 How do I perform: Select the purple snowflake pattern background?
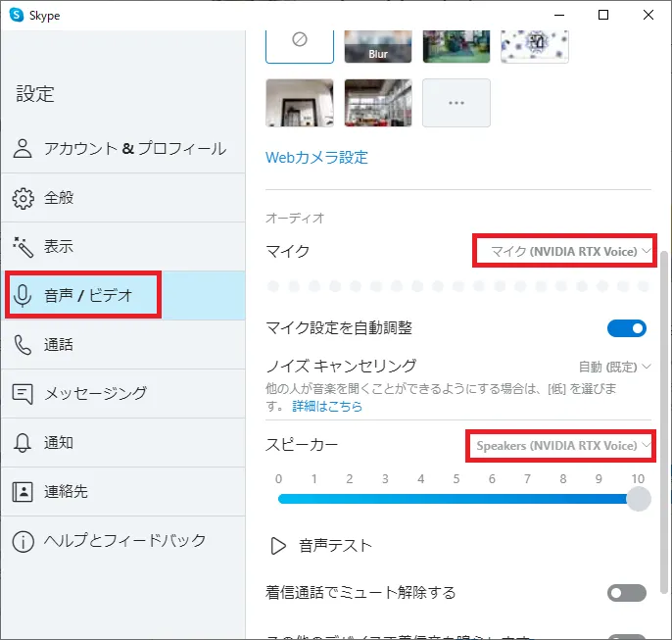pos(535,46)
